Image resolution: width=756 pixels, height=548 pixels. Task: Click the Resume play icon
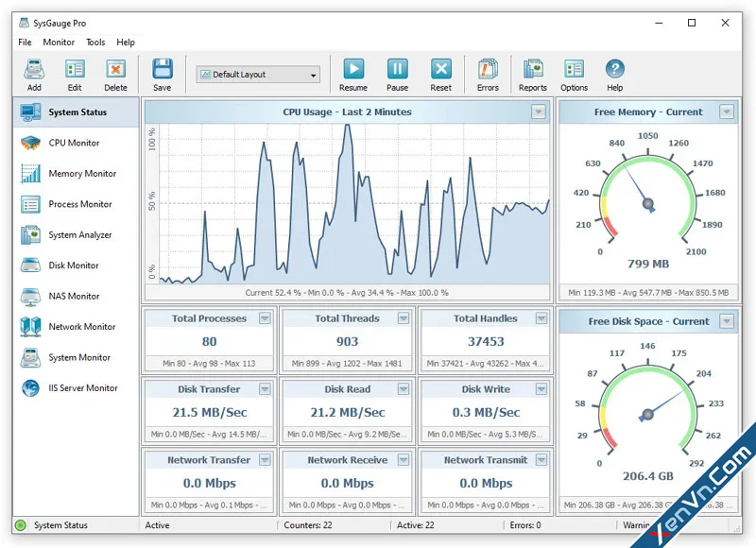[x=353, y=69]
